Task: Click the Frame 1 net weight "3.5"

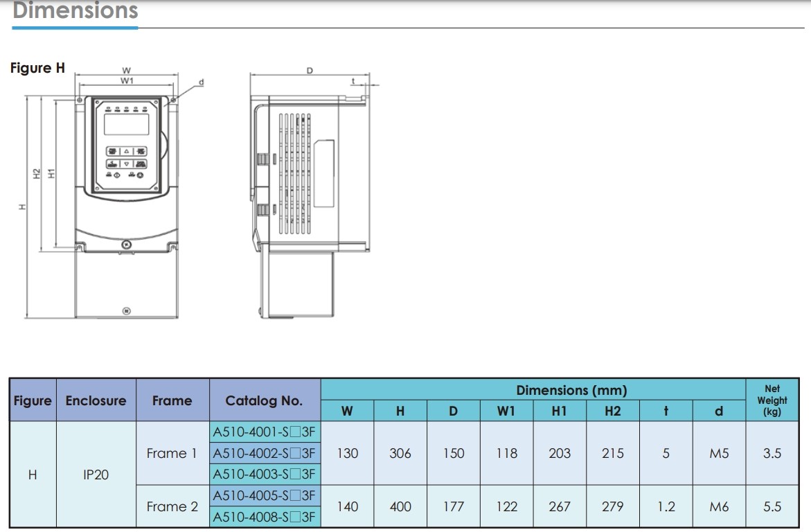Action: click(x=772, y=453)
